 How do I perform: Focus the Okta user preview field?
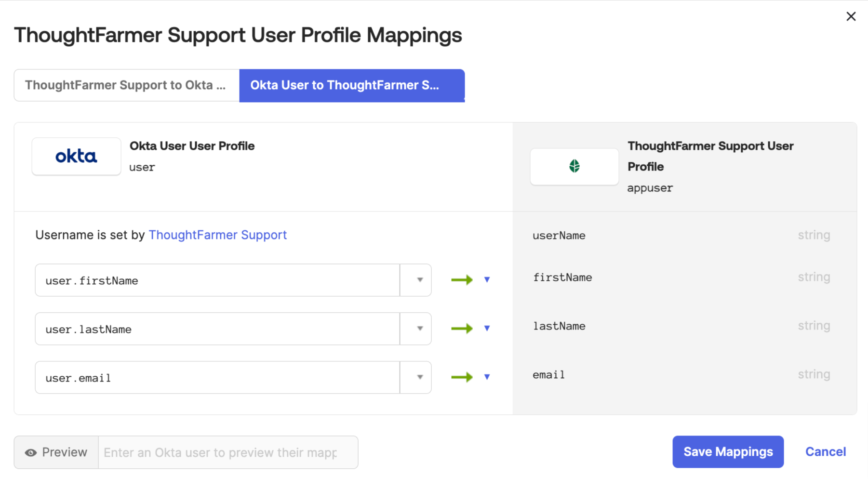[228, 452]
